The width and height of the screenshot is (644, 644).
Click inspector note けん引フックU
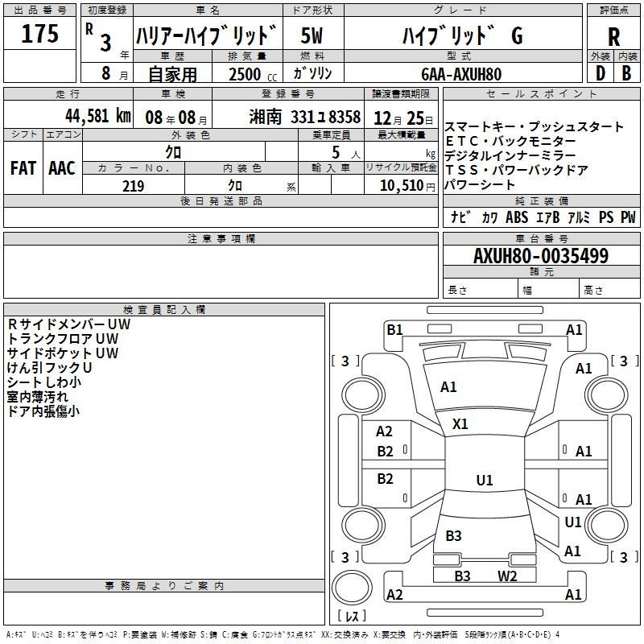tap(49, 367)
